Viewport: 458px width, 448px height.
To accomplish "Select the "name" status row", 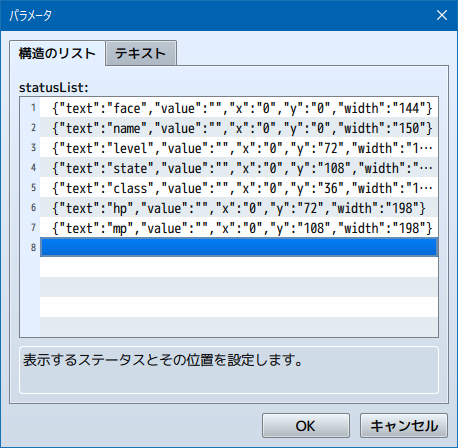I will pos(239,127).
